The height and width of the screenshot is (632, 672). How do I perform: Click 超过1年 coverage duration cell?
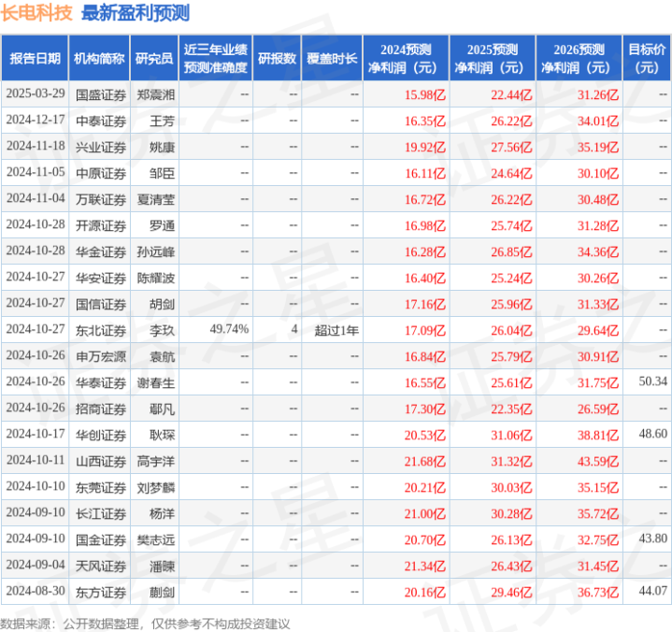click(x=336, y=331)
